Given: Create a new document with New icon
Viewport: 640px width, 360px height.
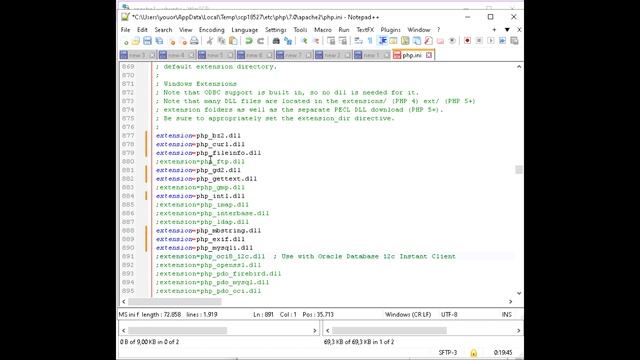Looking at the screenshot, I should click(125, 41).
